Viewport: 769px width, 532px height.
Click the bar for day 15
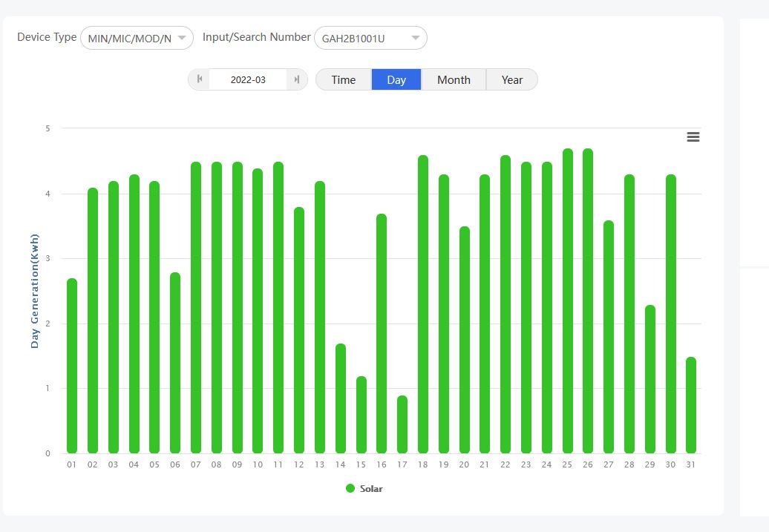pyautogui.click(x=361, y=415)
